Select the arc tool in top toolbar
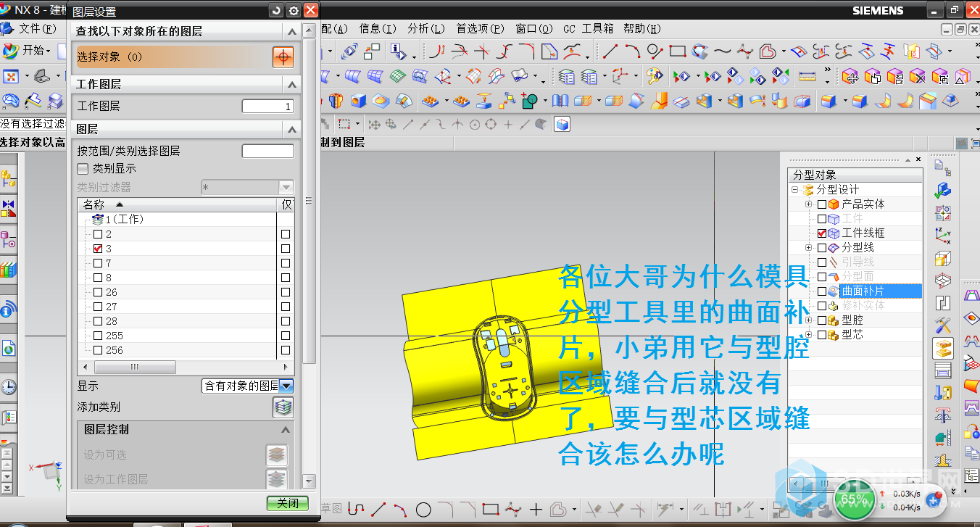This screenshot has width=980, height=527. [633, 51]
